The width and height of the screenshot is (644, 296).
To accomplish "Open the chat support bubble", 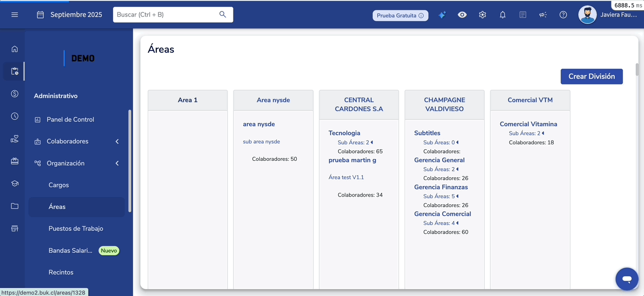I will (627, 279).
